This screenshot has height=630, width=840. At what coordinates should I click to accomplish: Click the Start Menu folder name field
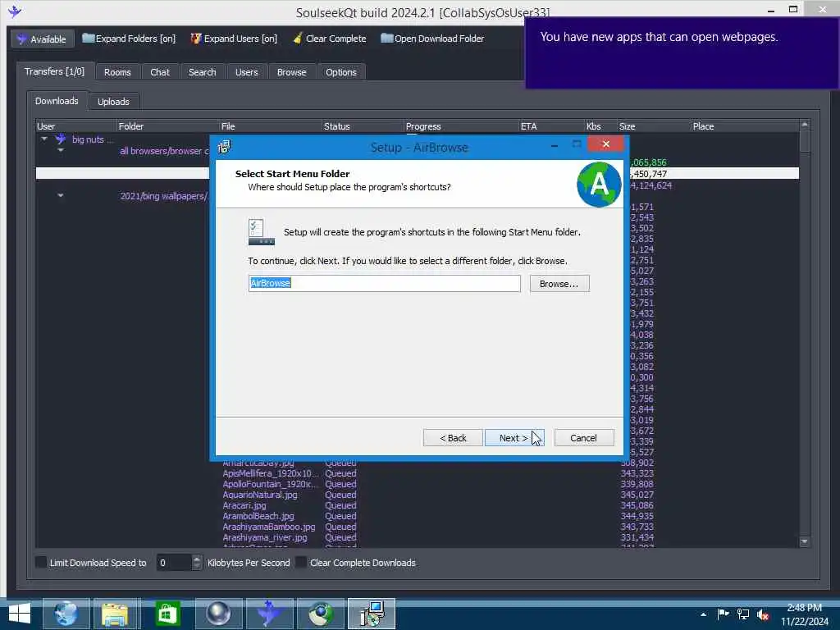click(x=384, y=283)
